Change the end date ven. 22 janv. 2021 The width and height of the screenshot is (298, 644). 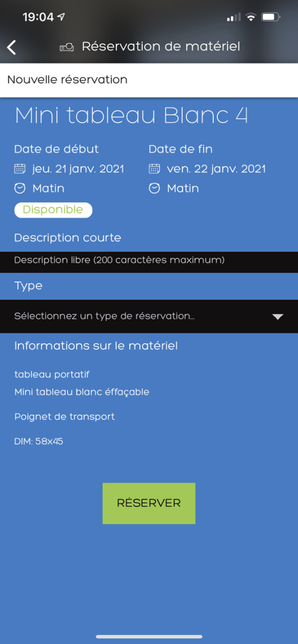pos(216,169)
